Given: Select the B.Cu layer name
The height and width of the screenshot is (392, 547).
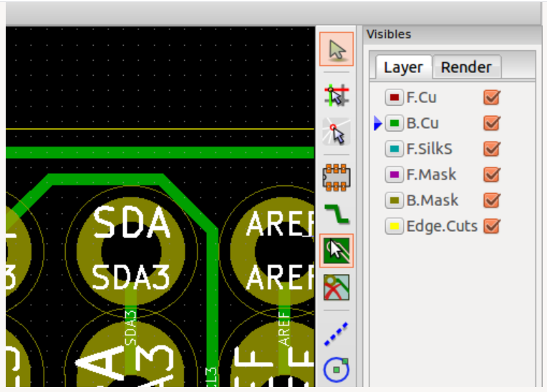Looking at the screenshot, I should [422, 123].
